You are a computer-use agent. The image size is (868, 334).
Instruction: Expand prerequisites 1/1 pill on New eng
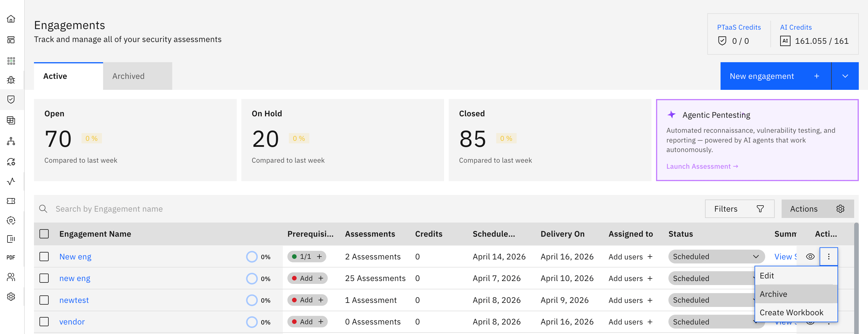pos(307,257)
